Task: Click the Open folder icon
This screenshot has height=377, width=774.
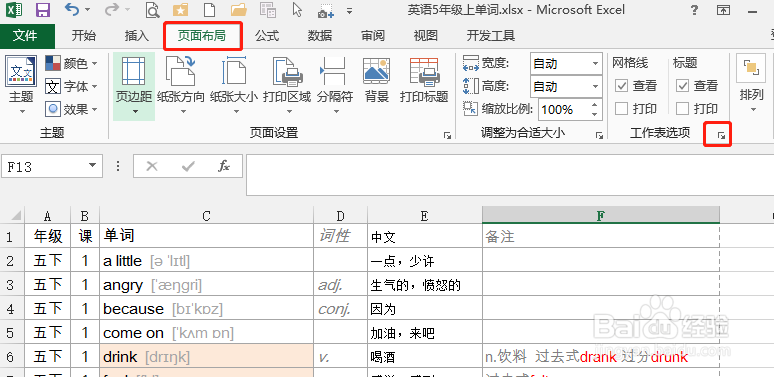Action: coord(238,10)
